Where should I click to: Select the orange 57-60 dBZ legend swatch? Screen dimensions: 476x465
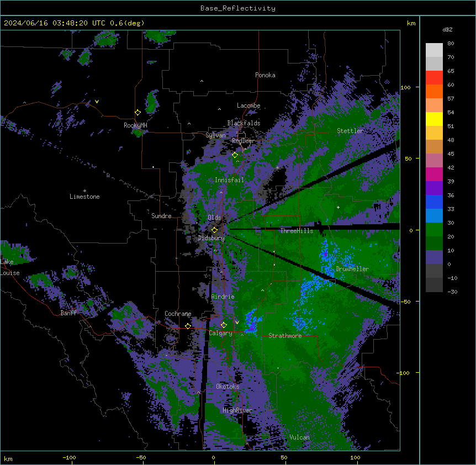pyautogui.click(x=434, y=92)
